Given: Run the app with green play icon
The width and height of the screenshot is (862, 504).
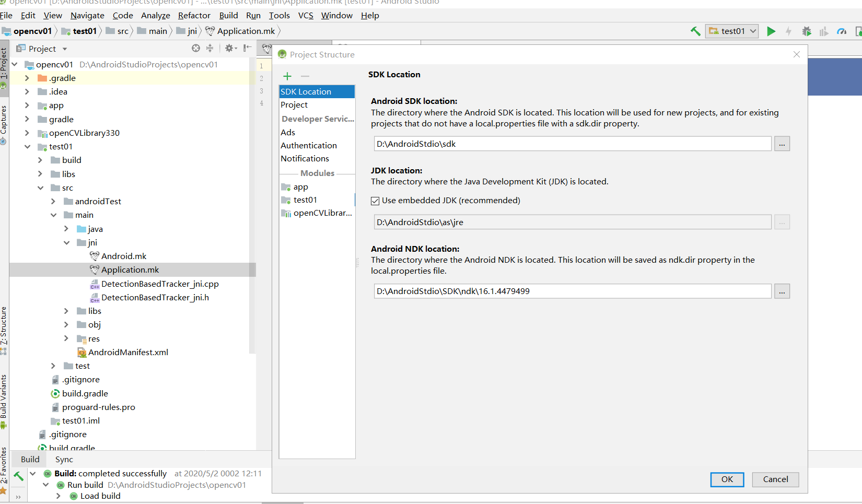Looking at the screenshot, I should [771, 31].
